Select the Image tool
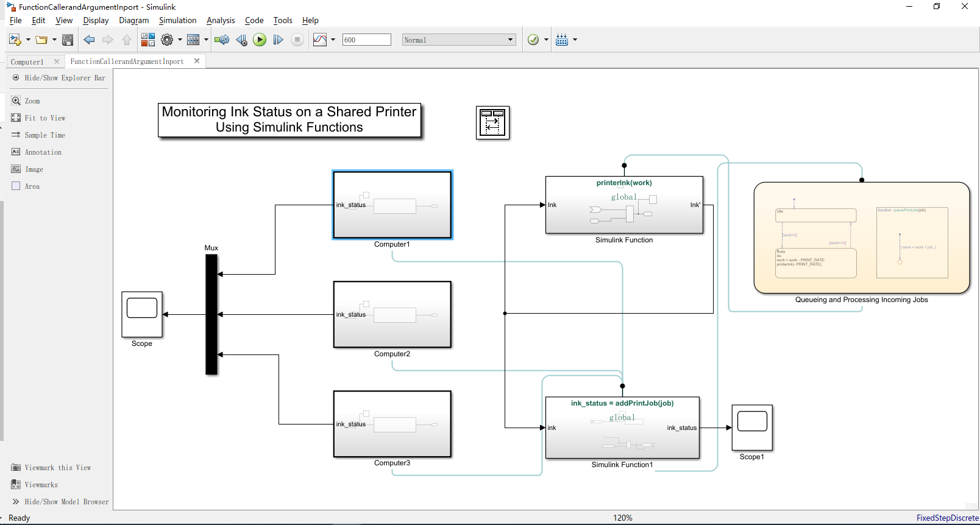The image size is (980, 525). coord(27,169)
